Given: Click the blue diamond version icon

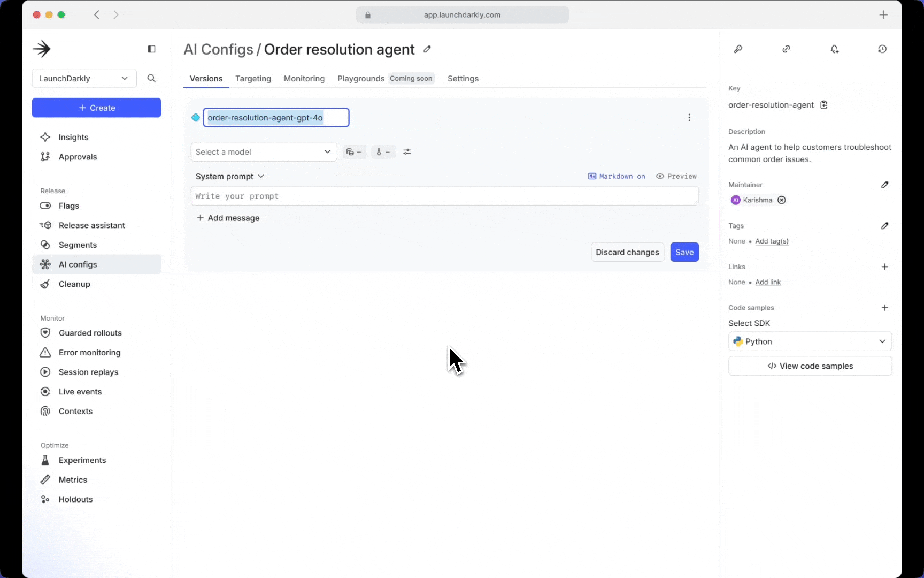Looking at the screenshot, I should [x=196, y=118].
